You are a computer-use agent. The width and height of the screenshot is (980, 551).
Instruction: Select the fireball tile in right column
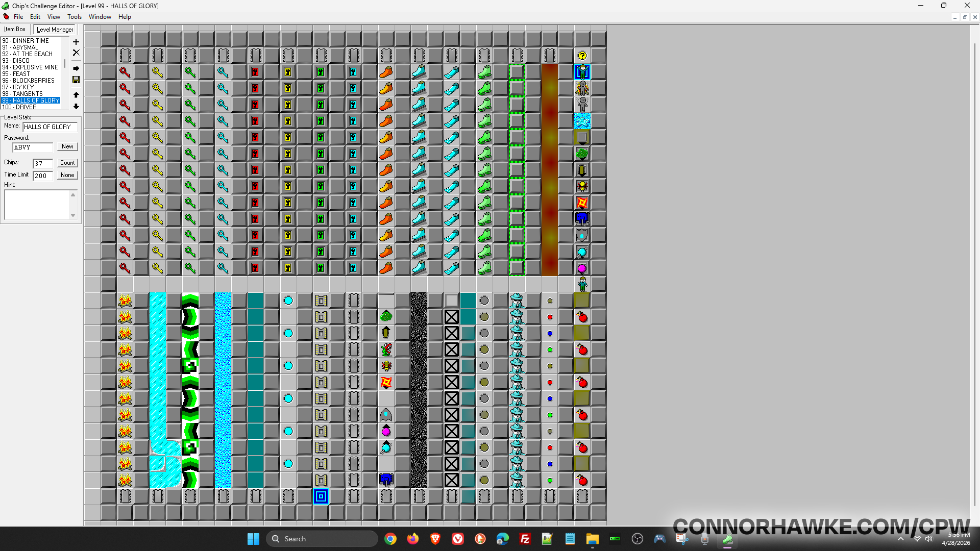point(582,203)
